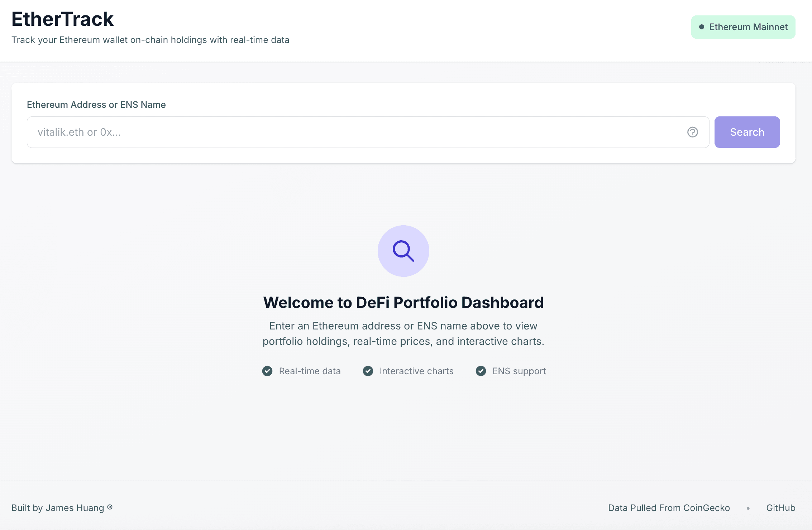Click the help question mark icon
812x530 pixels.
692,132
